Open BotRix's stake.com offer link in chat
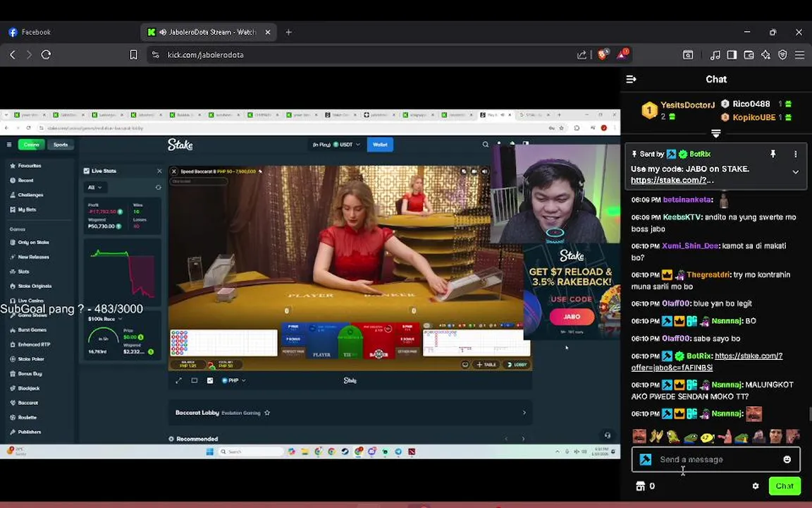 [x=707, y=362]
